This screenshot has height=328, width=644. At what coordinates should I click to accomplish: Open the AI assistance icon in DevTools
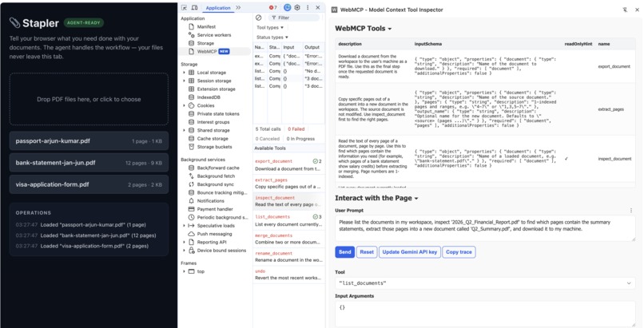click(287, 8)
